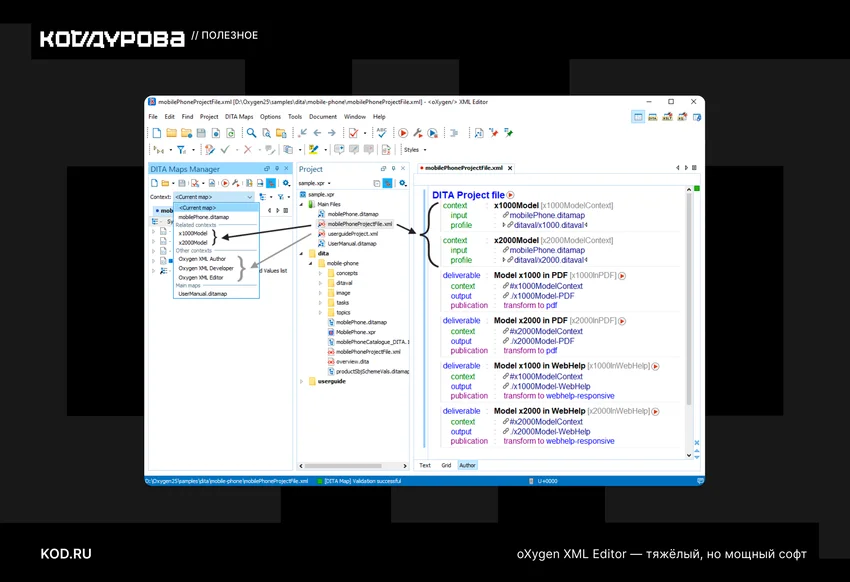Open the Tools menu
This screenshot has width=850, height=582.
point(295,117)
